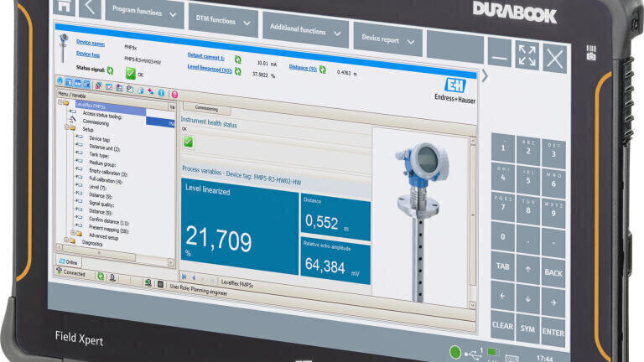644x362 pixels.
Task: Go to the home screen icon in top bar
Action: click(64, 7)
